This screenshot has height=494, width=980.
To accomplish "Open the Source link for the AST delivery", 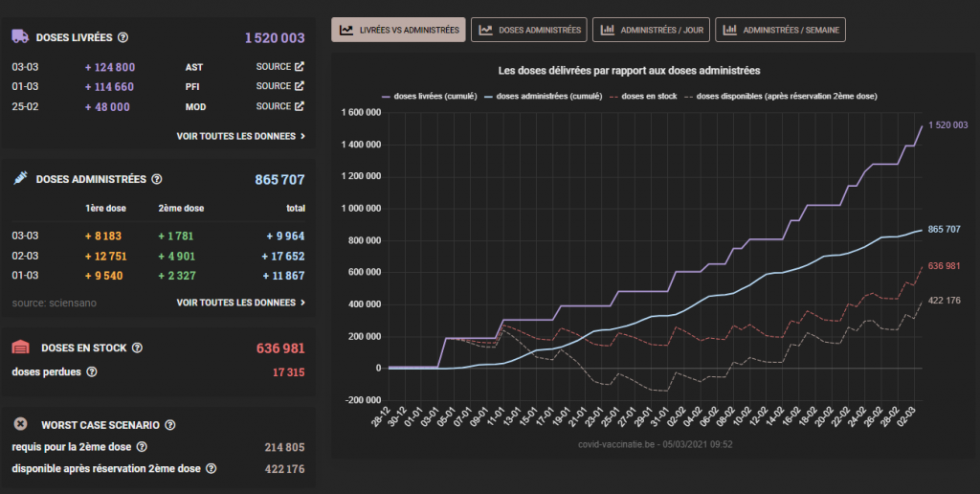I will pos(279,67).
